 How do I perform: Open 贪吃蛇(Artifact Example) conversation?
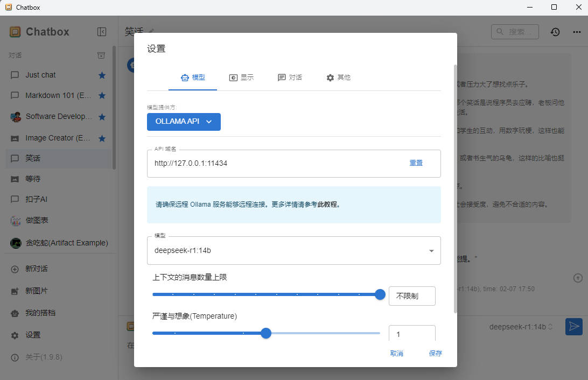58,243
